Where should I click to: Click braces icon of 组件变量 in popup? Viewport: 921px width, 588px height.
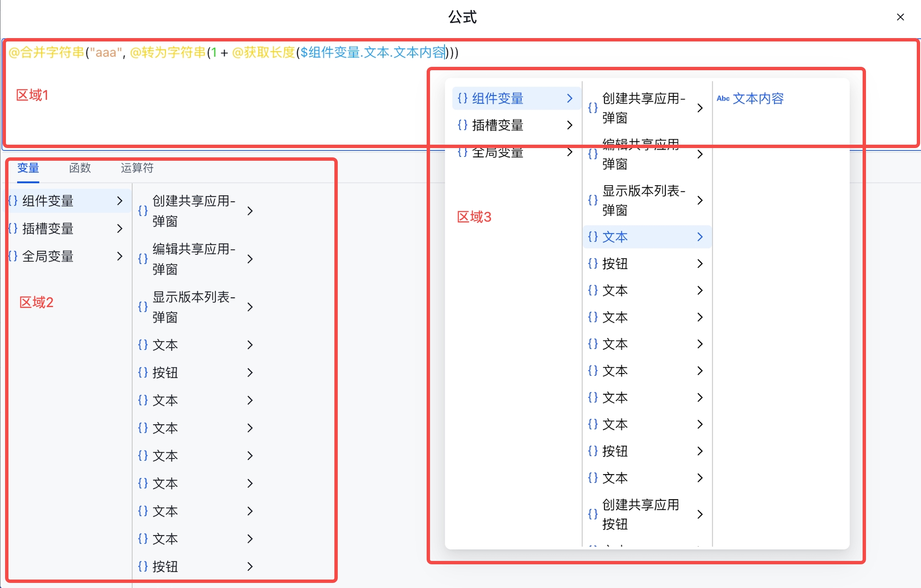463,98
